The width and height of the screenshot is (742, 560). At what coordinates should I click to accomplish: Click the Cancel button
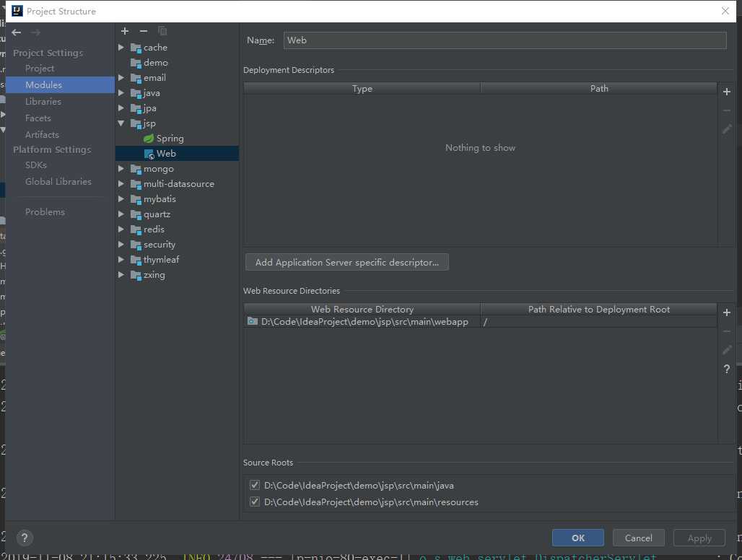(x=638, y=538)
